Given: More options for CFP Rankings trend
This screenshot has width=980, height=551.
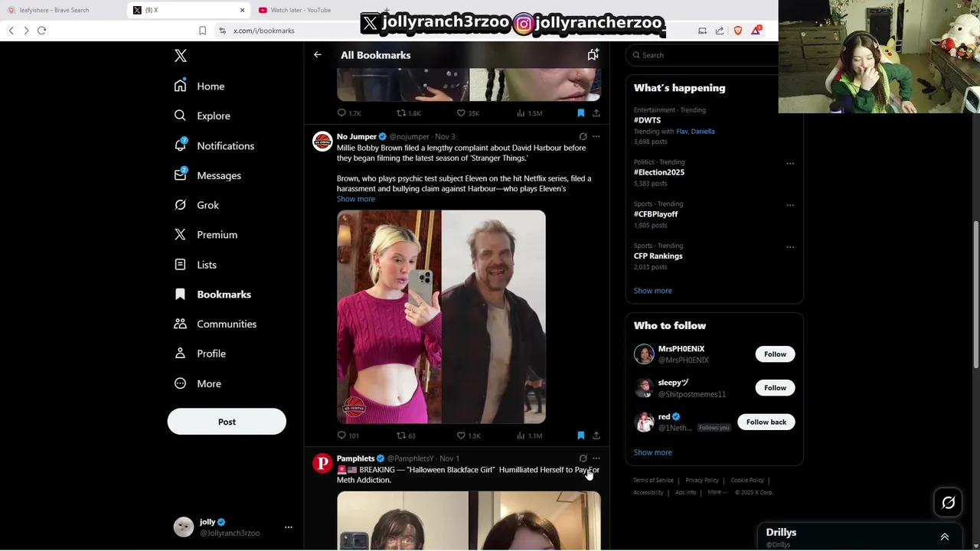Looking at the screenshot, I should (x=790, y=247).
